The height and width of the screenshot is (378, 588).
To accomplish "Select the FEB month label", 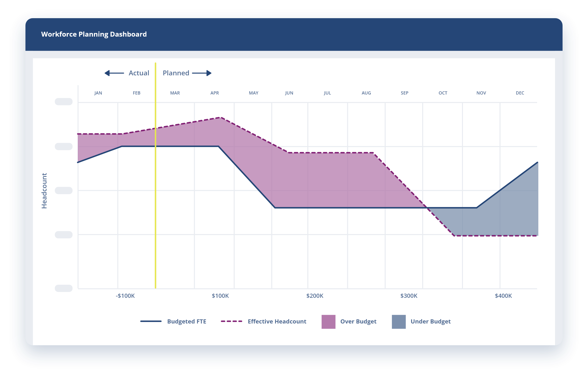I will 136,93.
